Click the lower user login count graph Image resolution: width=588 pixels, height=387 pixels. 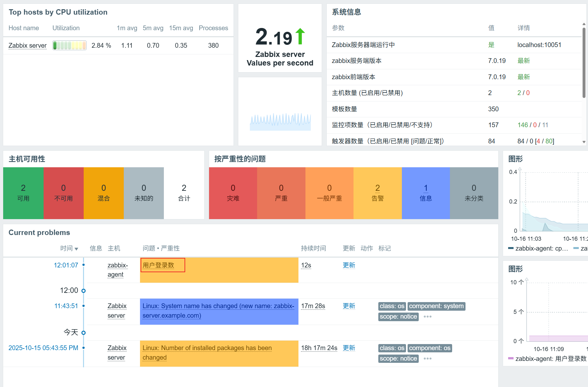[x=557, y=312]
